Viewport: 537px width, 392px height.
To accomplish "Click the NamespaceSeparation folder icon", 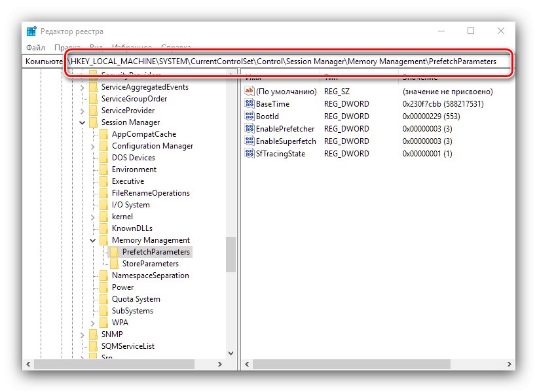I will coord(103,276).
